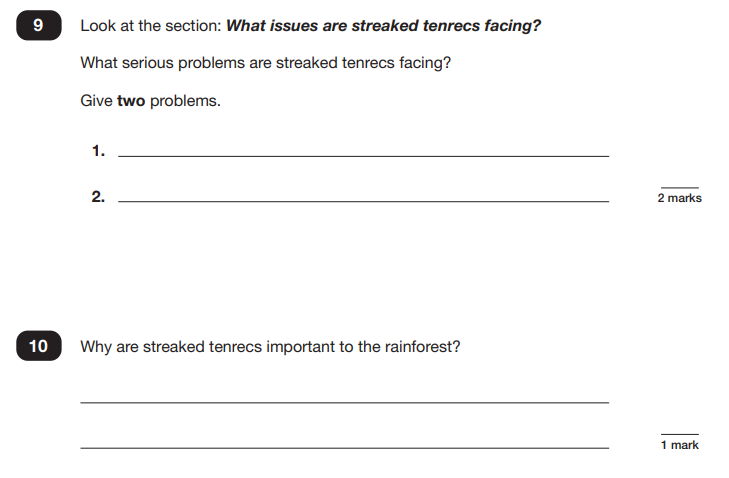Click the answer number '1.' label

99,151
